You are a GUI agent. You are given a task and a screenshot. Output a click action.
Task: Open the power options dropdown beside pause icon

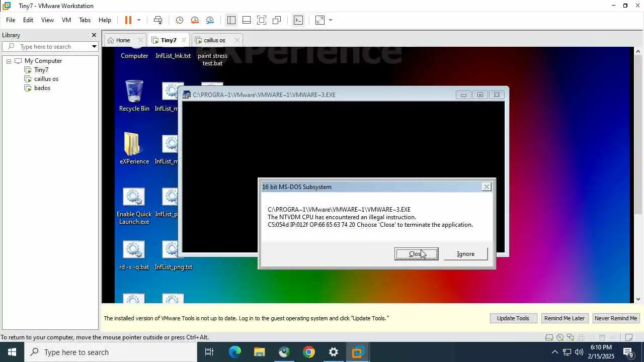139,20
